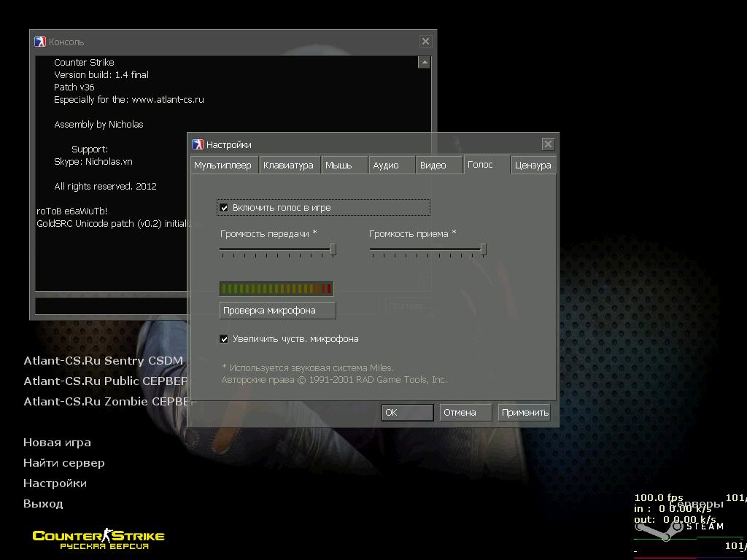The image size is (747, 560).
Task: Apply settings with Применить button
Action: tap(524, 413)
